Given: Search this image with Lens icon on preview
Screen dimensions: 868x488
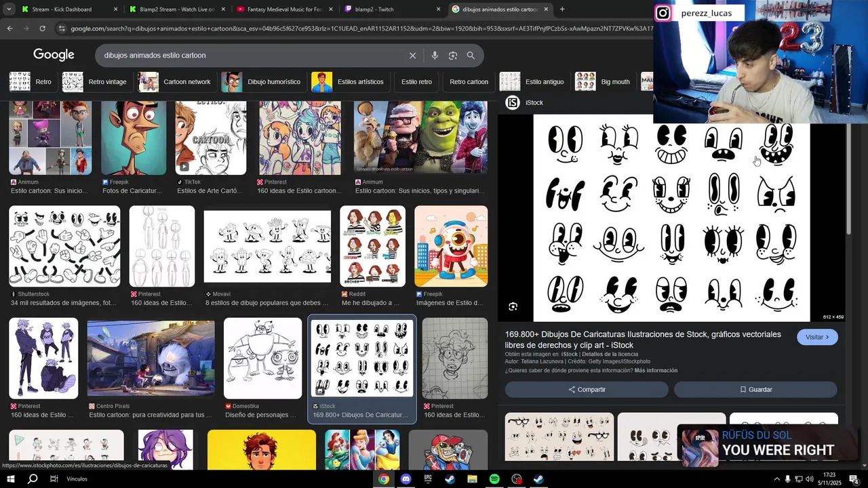Looking at the screenshot, I should 513,307.
